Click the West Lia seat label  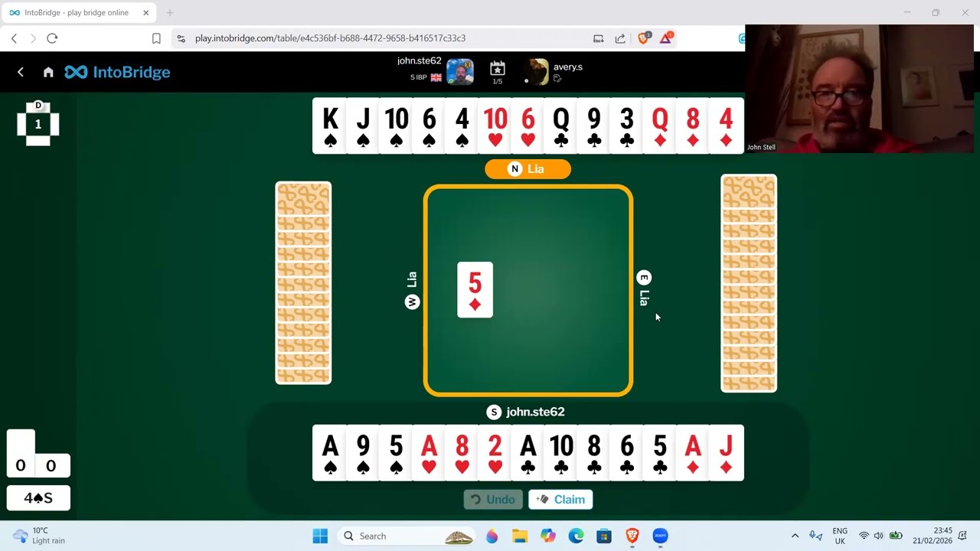click(412, 290)
